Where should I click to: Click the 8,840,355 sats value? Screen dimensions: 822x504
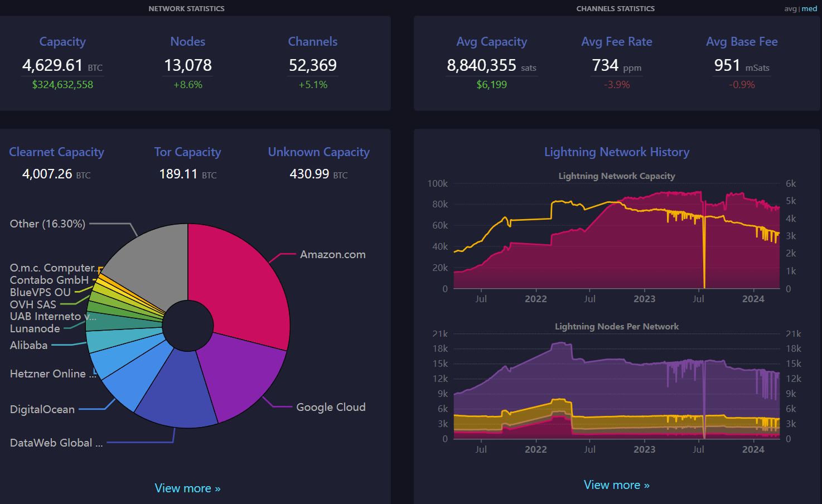tap(491, 65)
